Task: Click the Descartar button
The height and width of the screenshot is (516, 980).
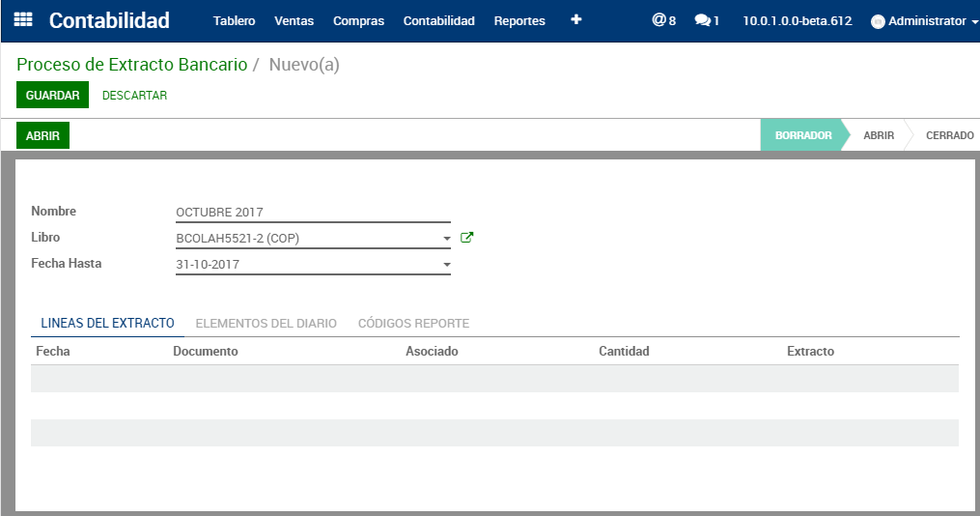Action: pyautogui.click(x=134, y=96)
